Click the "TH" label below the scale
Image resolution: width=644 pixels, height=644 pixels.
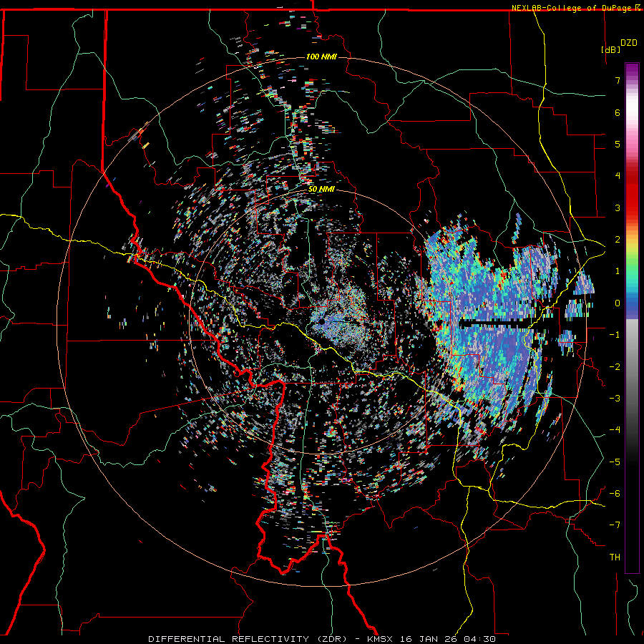pos(615,557)
